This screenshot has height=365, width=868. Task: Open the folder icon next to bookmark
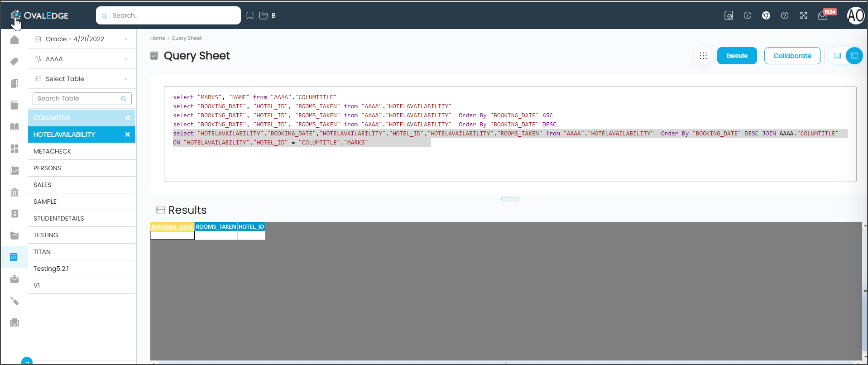click(264, 15)
